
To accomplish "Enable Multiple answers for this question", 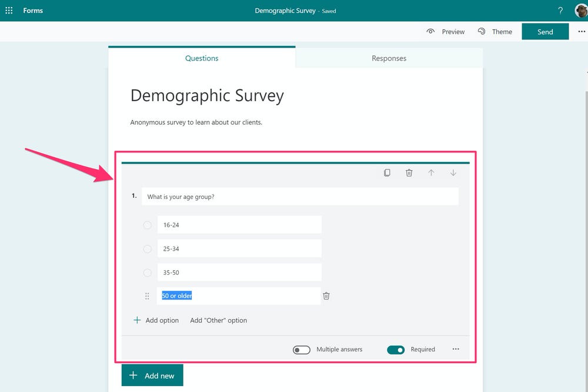I will [302, 349].
